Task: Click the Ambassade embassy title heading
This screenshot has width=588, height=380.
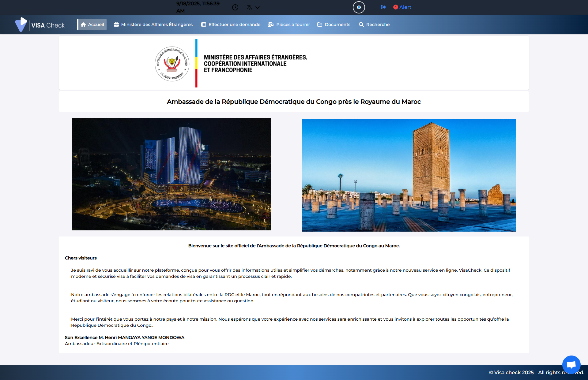Action: pos(294,102)
